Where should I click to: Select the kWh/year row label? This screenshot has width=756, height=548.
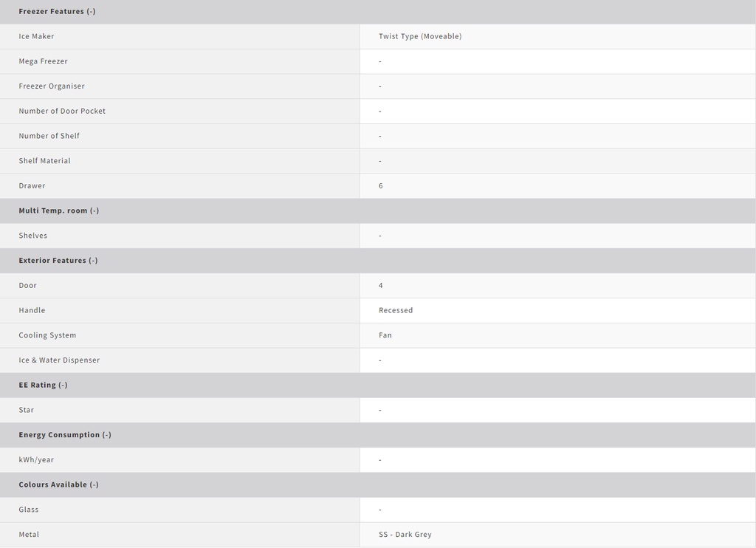(36, 459)
